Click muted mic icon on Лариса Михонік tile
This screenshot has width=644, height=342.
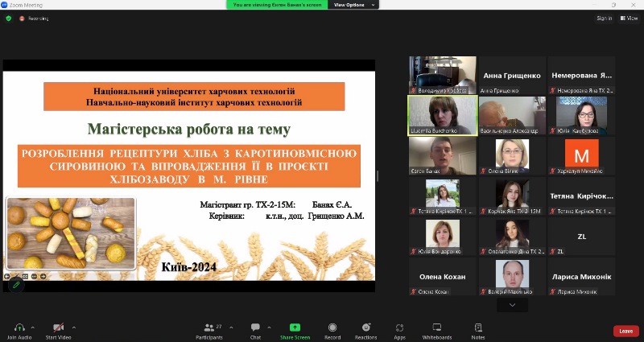tap(553, 292)
